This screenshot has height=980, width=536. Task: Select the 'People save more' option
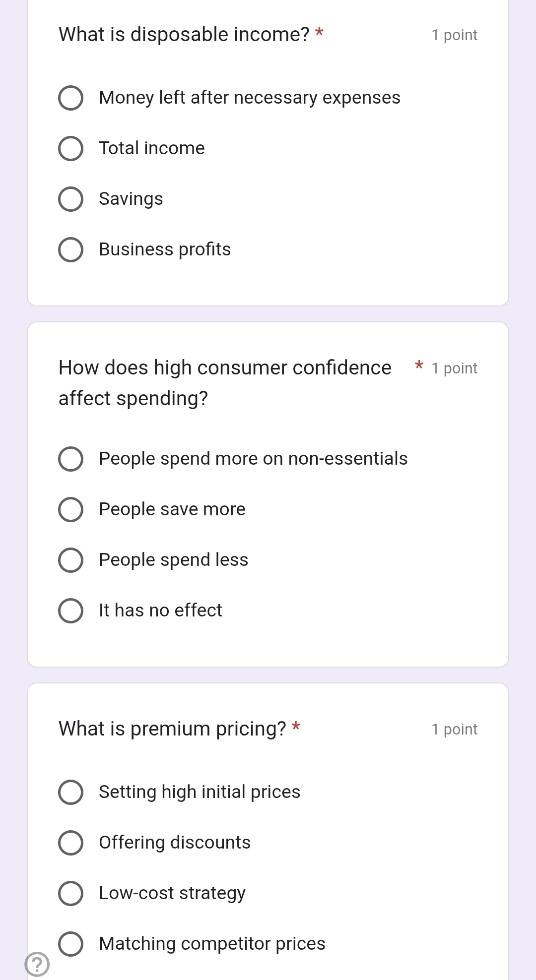71,509
